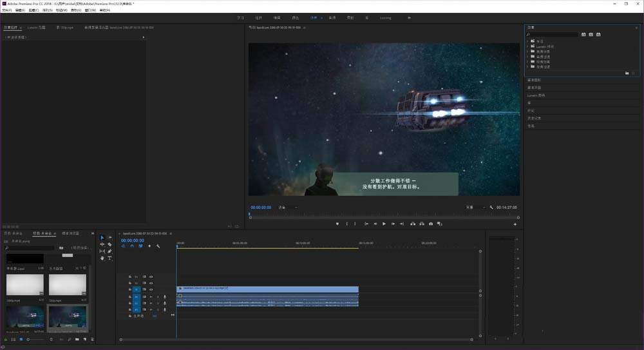Screen dimensions: 644x350
Task: Select the Razor tool in the tools panel
Action: click(110, 244)
